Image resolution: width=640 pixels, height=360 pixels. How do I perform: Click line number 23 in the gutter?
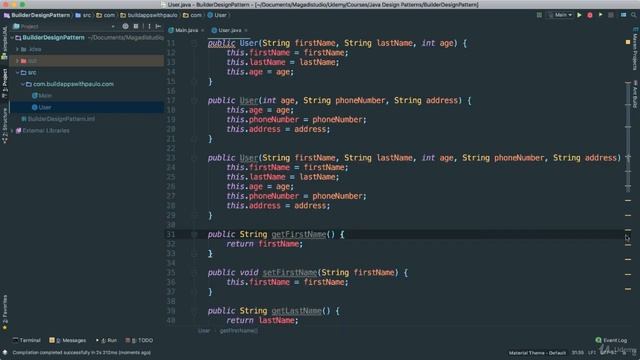click(171, 158)
